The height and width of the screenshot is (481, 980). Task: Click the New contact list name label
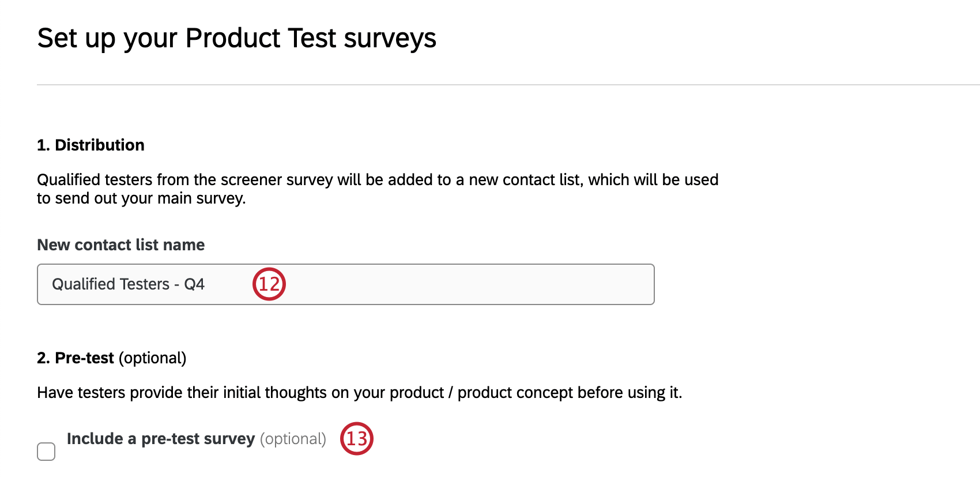click(x=120, y=245)
